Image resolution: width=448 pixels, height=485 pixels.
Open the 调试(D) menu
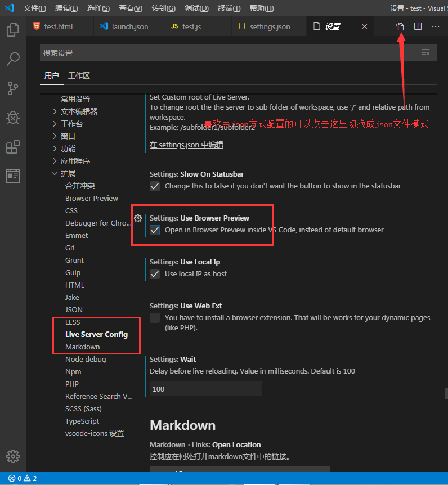pyautogui.click(x=196, y=8)
